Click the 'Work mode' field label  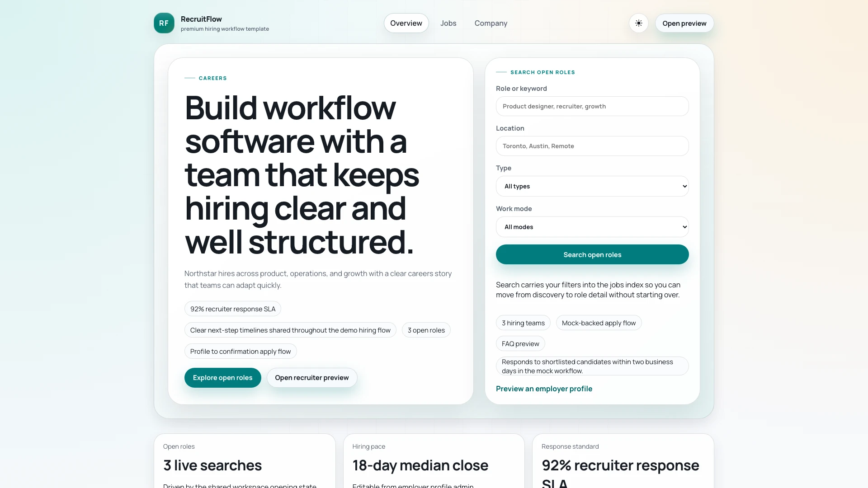514,209
